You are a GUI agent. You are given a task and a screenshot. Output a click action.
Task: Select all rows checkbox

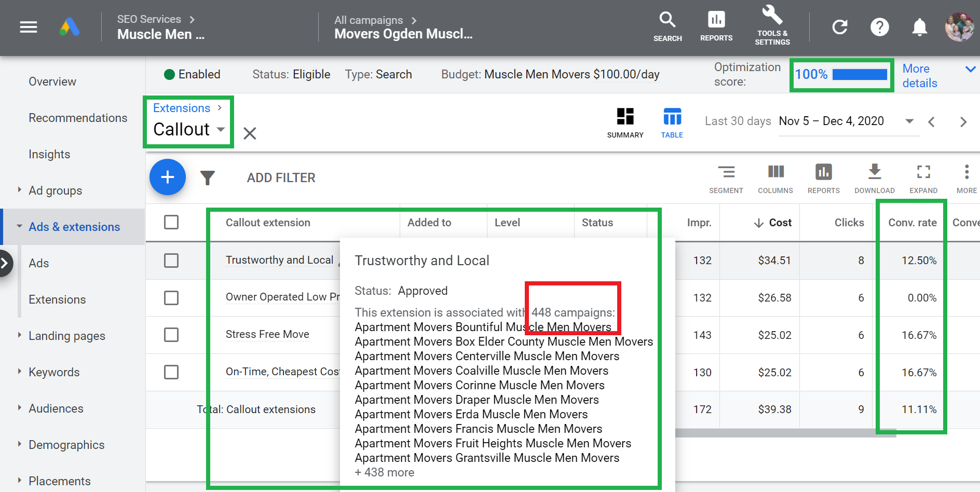pos(171,222)
